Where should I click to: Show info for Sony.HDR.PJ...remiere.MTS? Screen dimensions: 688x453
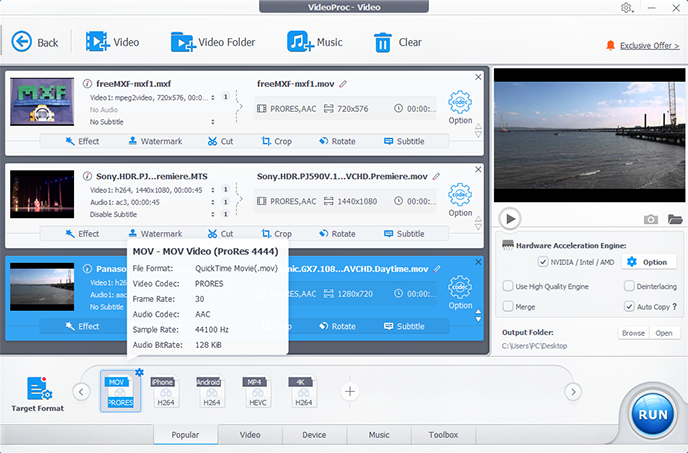click(x=87, y=176)
